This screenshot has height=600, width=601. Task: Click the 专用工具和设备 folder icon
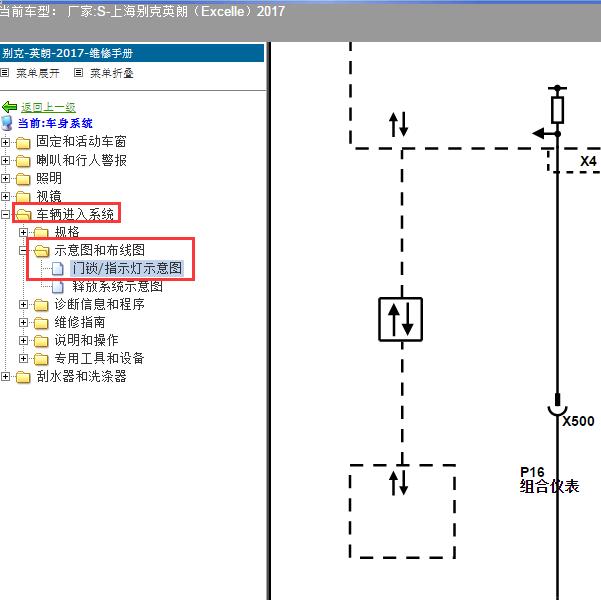(x=41, y=359)
